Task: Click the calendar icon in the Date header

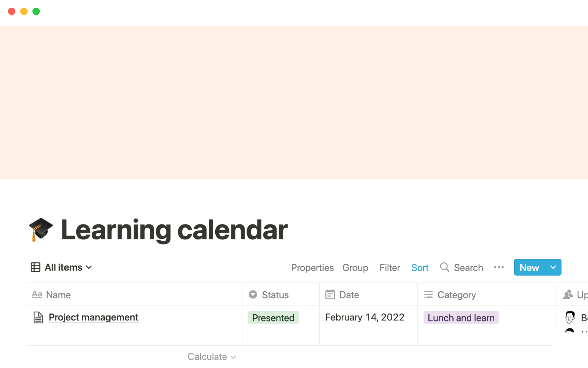Action: [x=330, y=294]
